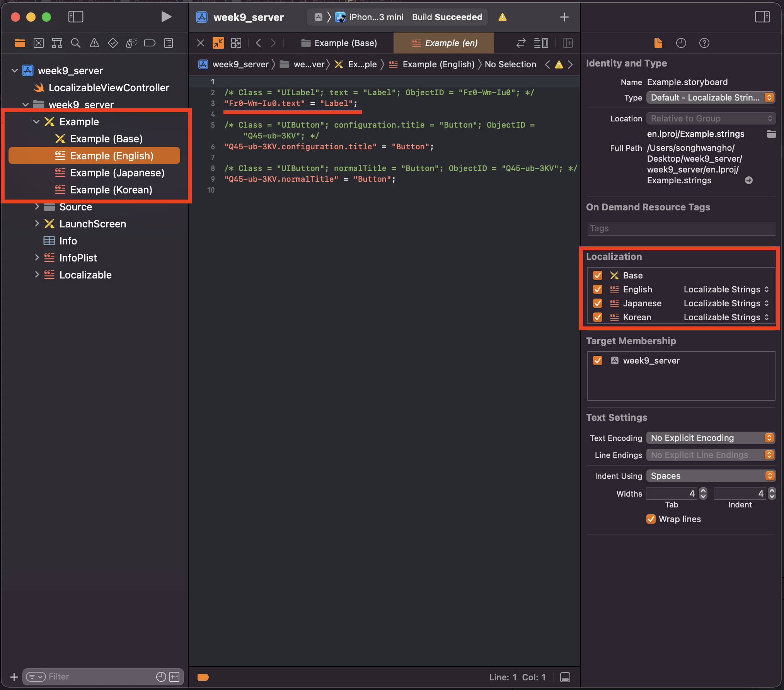The height and width of the screenshot is (690, 784).
Task: Switch to Example (Base) tab
Action: pyautogui.click(x=339, y=43)
